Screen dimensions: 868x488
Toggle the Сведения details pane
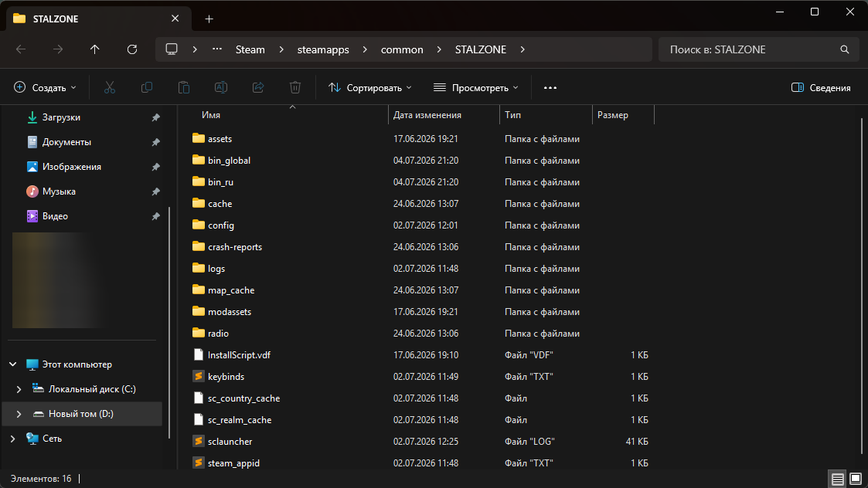click(821, 87)
